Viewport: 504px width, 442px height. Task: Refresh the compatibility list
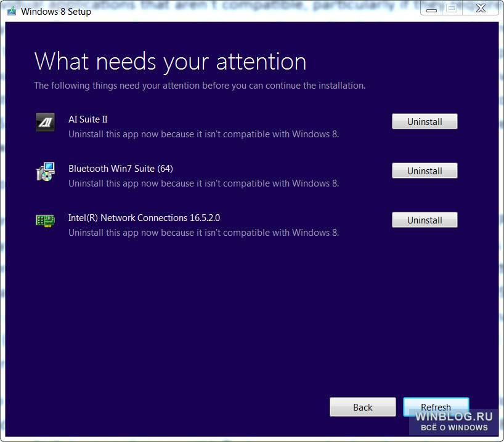tap(436, 407)
